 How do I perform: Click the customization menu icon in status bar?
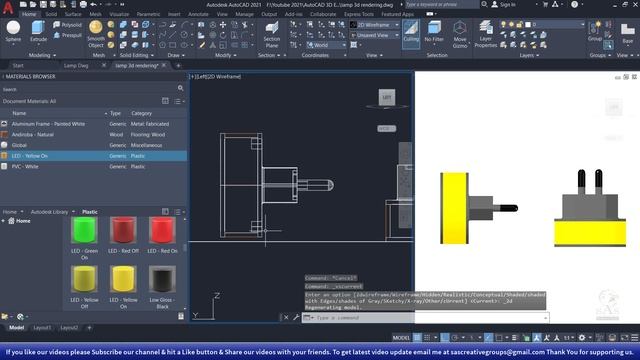coord(635,338)
